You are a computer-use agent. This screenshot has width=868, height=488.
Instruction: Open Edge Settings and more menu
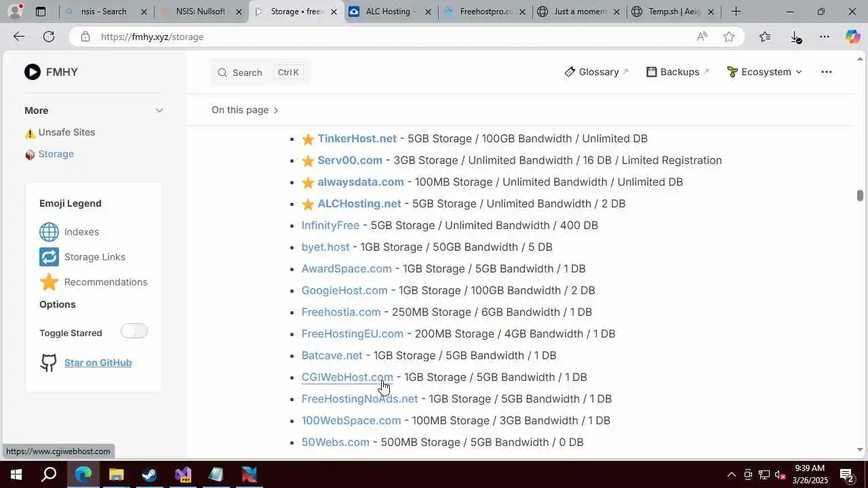[x=825, y=37]
